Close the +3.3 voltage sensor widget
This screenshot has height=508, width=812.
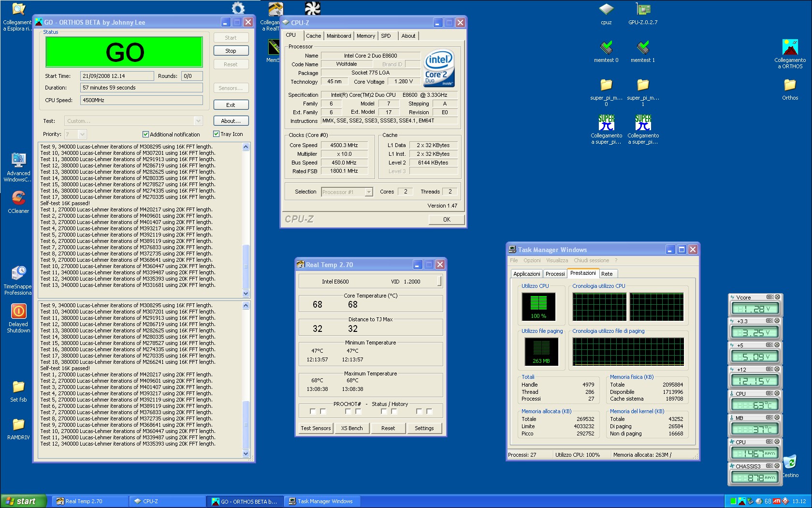tap(777, 321)
